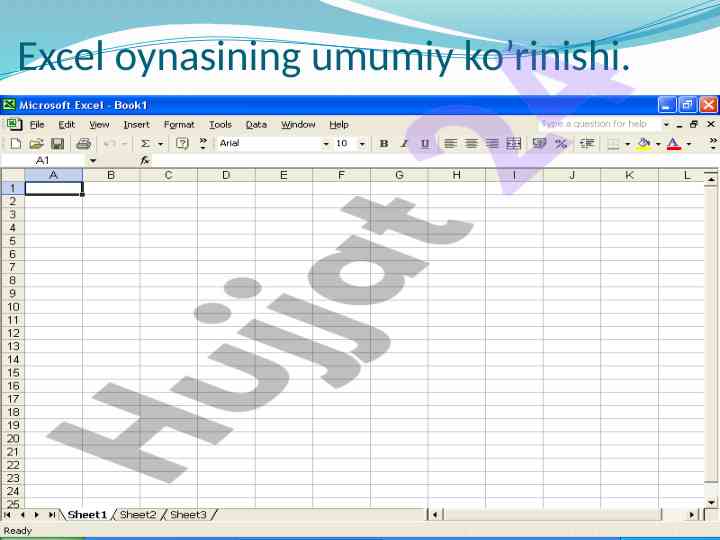The image size is (720, 540).
Task: Toggle Bold formatting
Action: click(384, 144)
